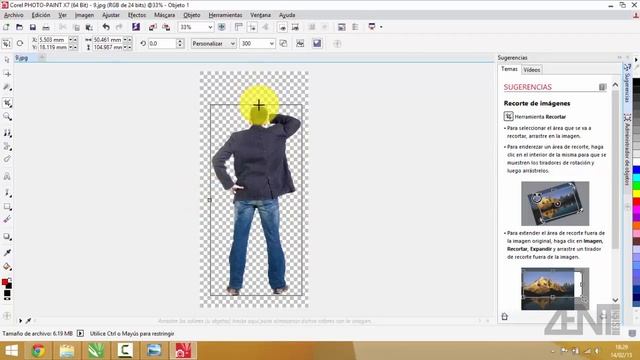Image resolution: width=640 pixels, height=360 pixels.
Task: Open the Herramientas menu
Action: pyautogui.click(x=225, y=15)
